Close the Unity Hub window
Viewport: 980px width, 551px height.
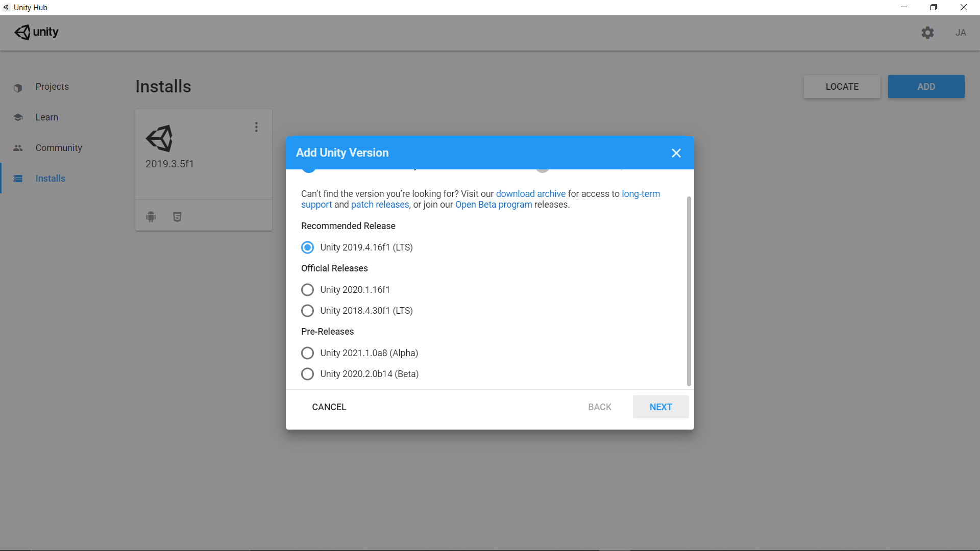(964, 7)
